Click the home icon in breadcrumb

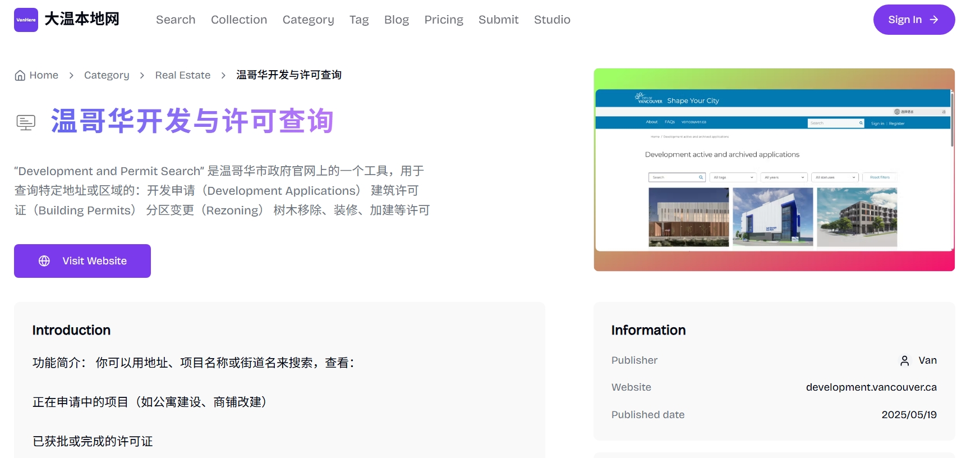[x=20, y=75]
